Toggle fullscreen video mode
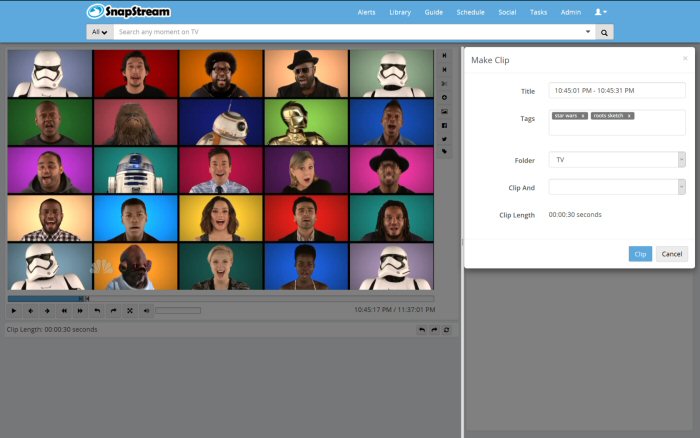The width and height of the screenshot is (700, 438). 130,311
